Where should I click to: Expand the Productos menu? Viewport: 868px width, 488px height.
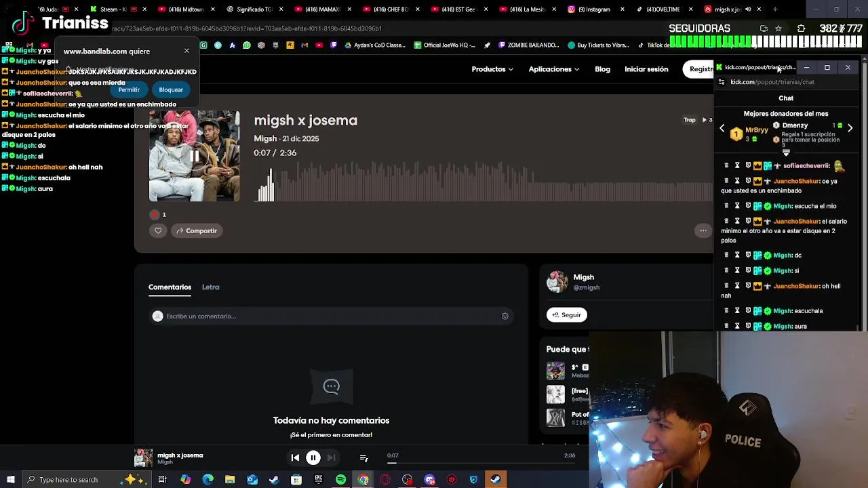492,69
